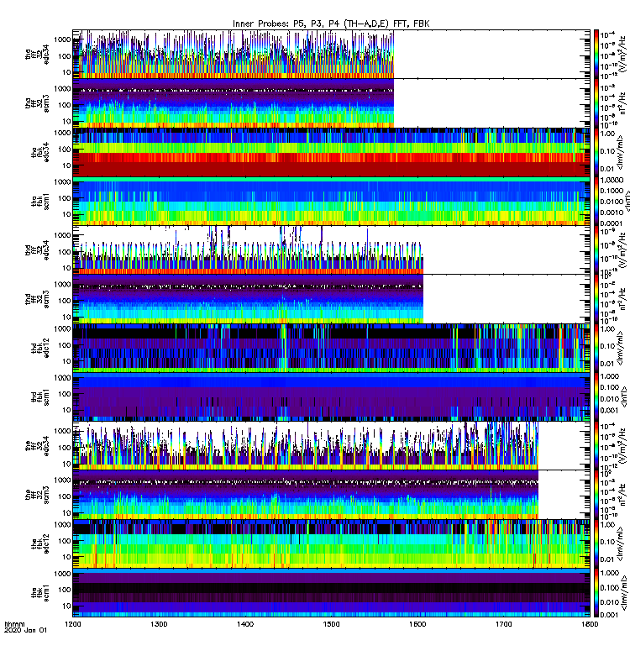Click the '<|nT|>' unit label of thd fbk scm1

tap(623, 397)
